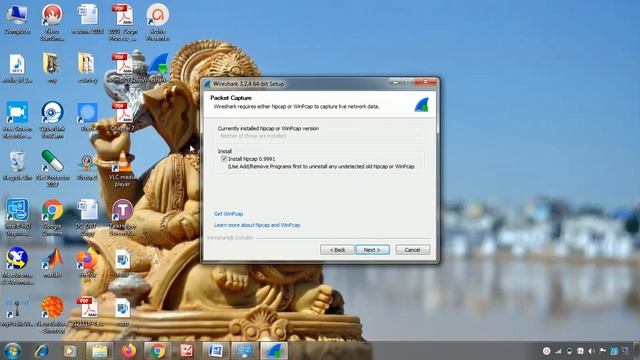Click the volume icon in system tray
The width and height of the screenshot is (640, 360).
(x=591, y=351)
